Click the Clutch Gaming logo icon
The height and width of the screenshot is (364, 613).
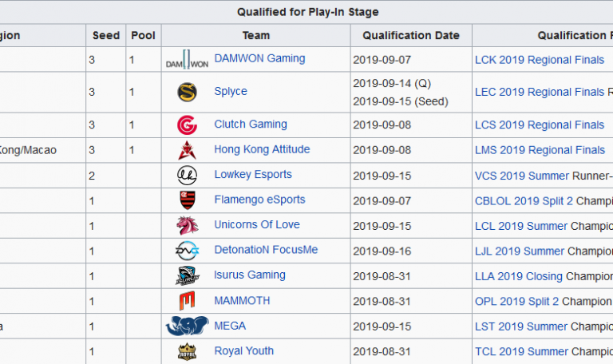(x=187, y=125)
